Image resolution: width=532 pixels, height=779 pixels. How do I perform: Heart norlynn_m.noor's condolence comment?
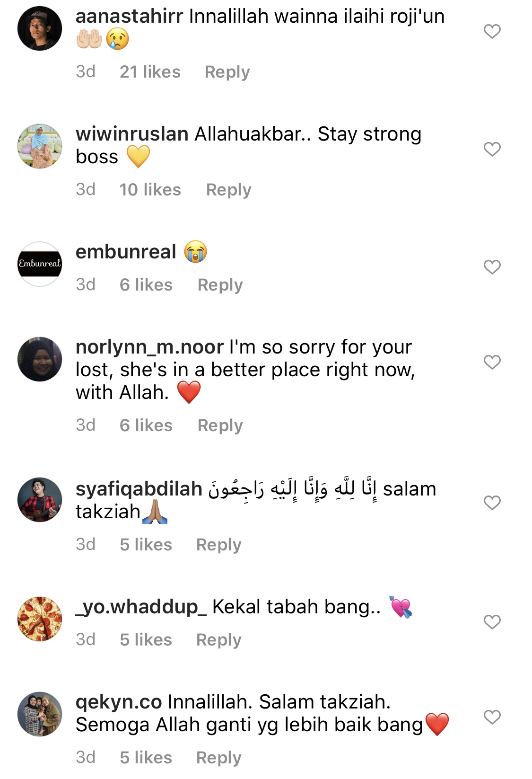point(492,362)
